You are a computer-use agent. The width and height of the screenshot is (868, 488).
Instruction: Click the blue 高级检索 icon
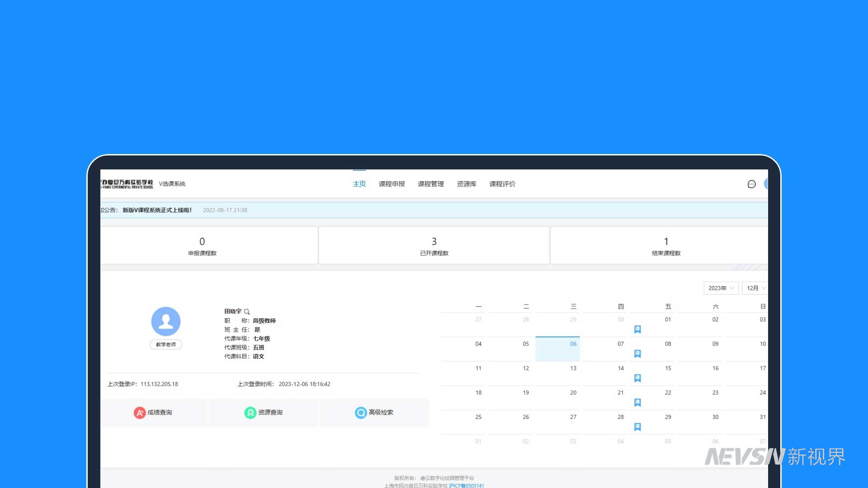(x=361, y=413)
